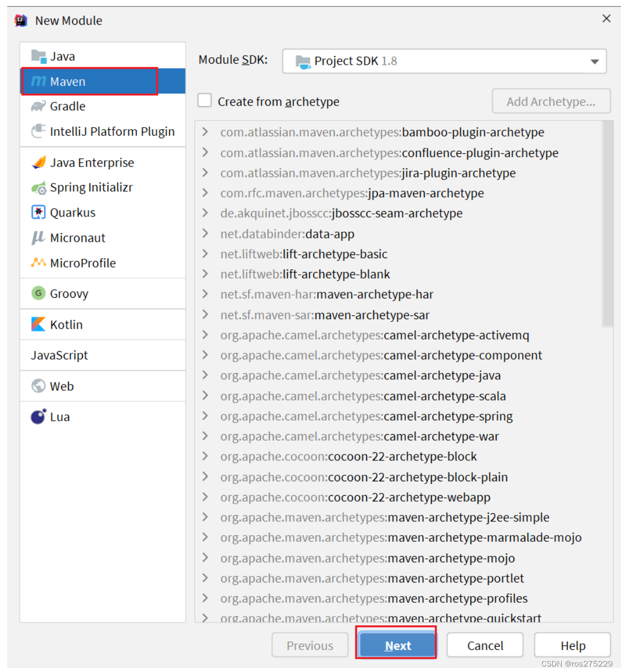Expand bamboo-plugin-archetype node

(x=205, y=132)
